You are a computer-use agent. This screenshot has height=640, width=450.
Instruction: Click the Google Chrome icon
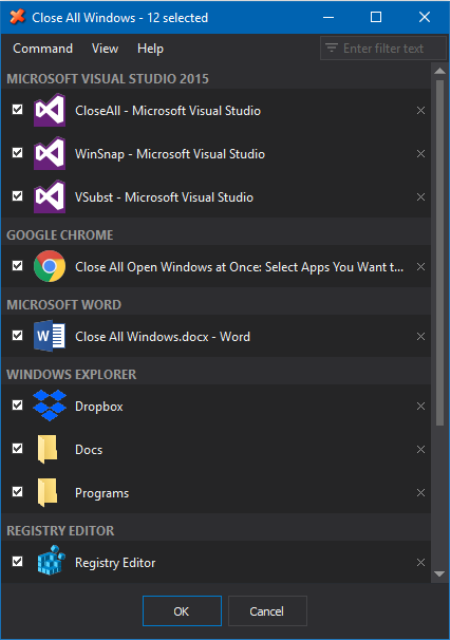point(49,266)
